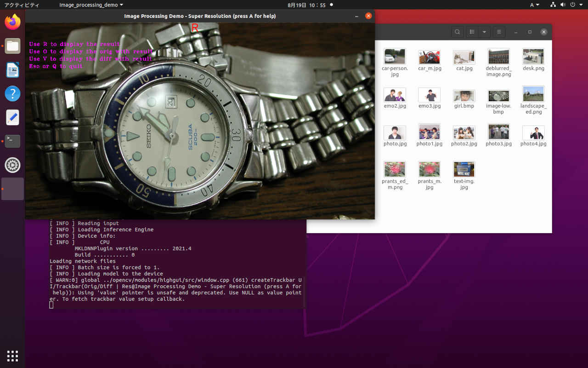Open the hamburger menu in Files window
Screen dimensions: 588x368
click(x=499, y=32)
